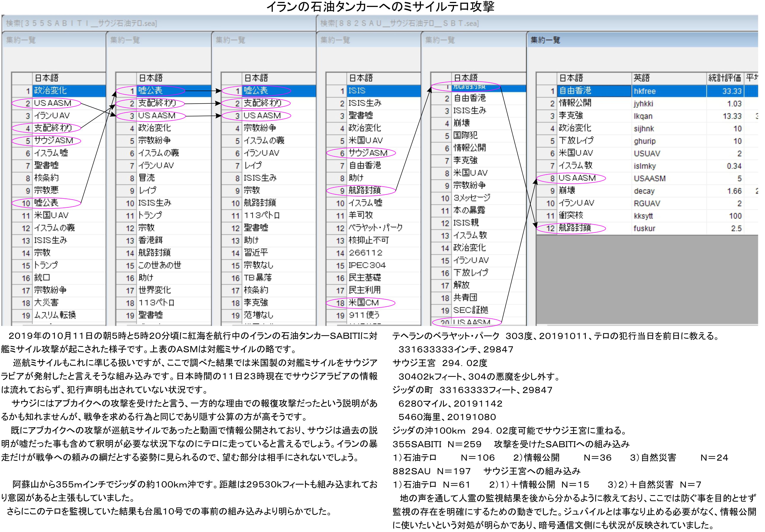Select 政治変化 row in first list
The width and height of the screenshot is (765, 532).
click(50, 91)
